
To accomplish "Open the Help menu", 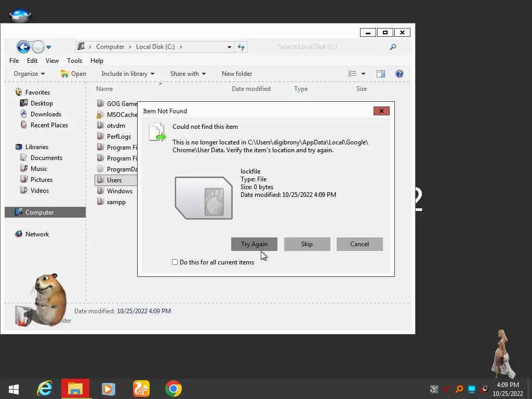I will [97, 61].
